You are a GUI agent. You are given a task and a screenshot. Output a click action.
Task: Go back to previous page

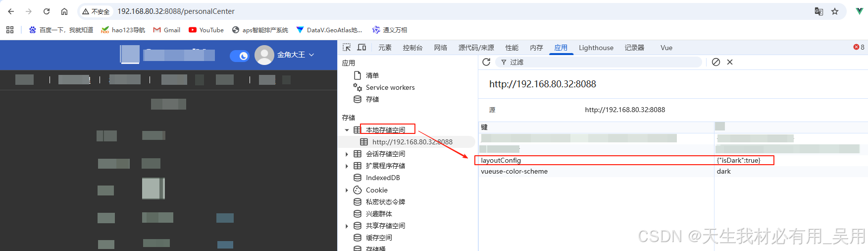click(x=11, y=11)
